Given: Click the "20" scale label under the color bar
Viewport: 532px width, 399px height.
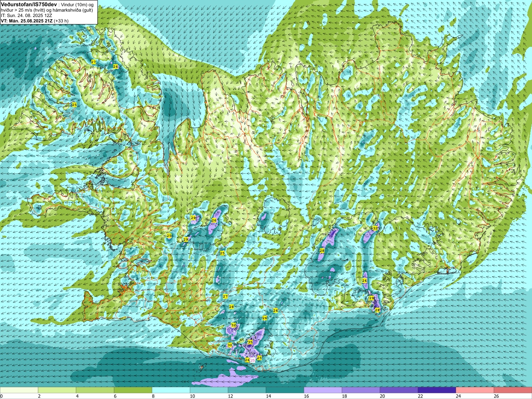Looking at the screenshot, I should pos(382,397).
